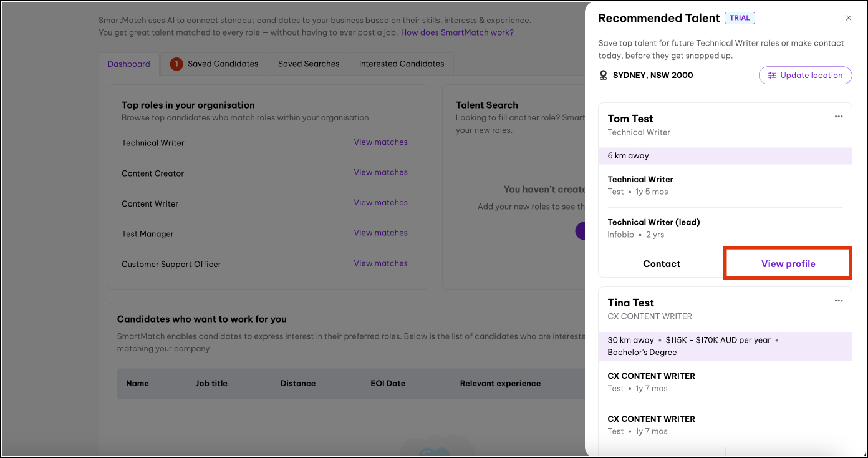Open the Interested Candidates tab
Viewport: 868px width, 458px height.
[401, 64]
